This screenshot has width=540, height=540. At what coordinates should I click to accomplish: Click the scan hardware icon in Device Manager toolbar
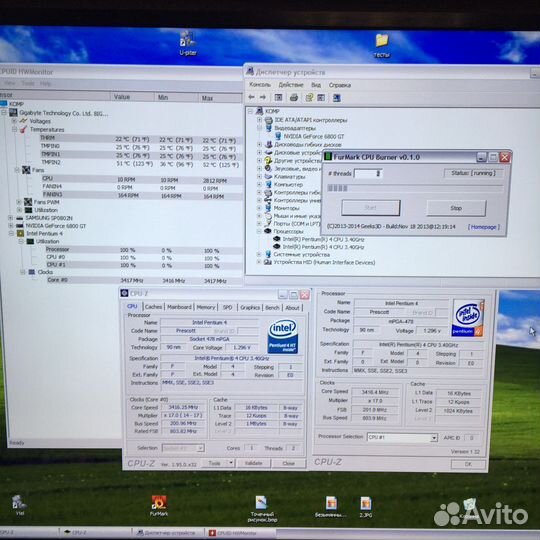[336, 98]
